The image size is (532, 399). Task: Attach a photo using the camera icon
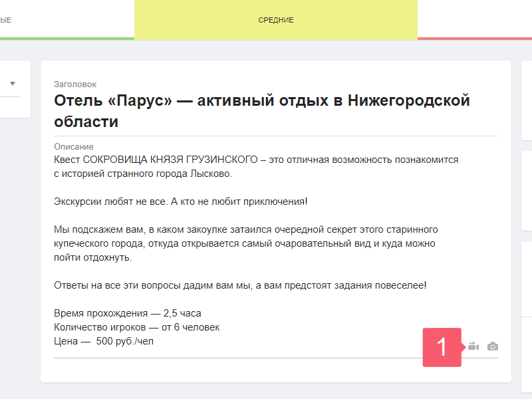tap(493, 346)
